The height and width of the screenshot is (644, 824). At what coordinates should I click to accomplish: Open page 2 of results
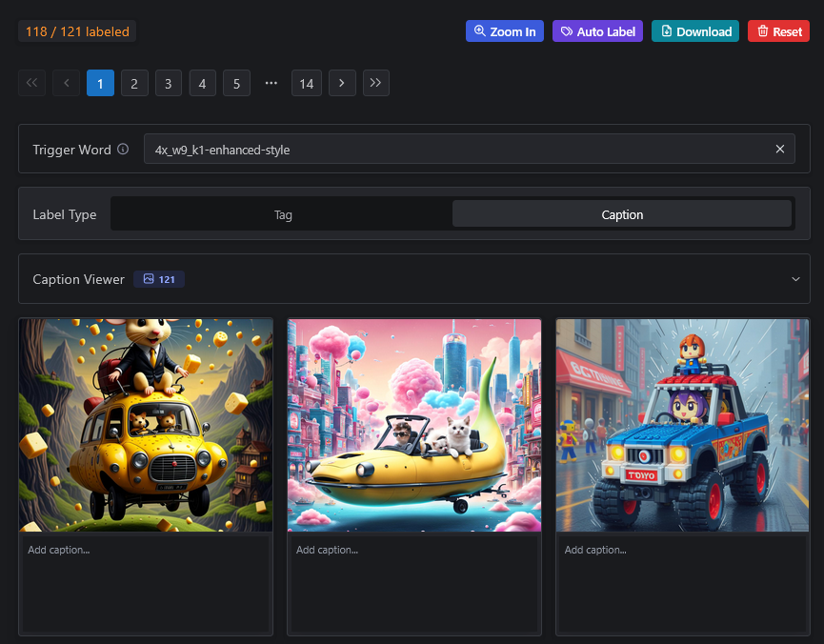(133, 84)
